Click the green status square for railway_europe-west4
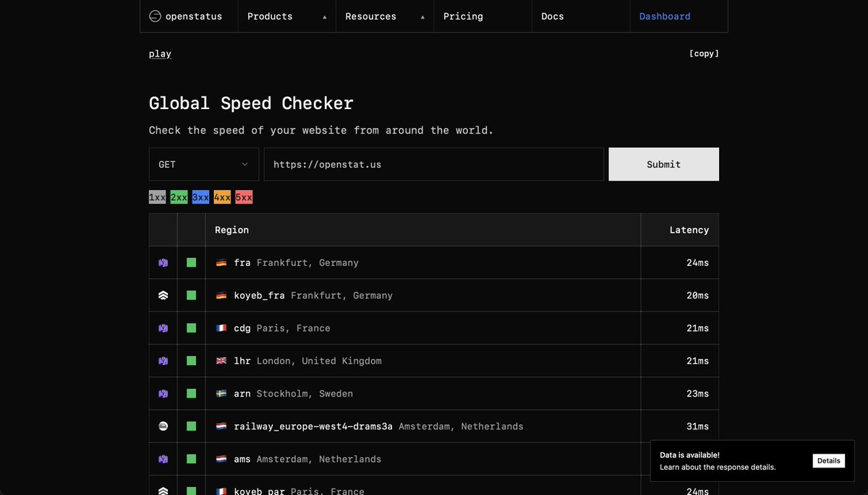Screen dimensions: 868x495 pyautogui.click(x=192, y=426)
